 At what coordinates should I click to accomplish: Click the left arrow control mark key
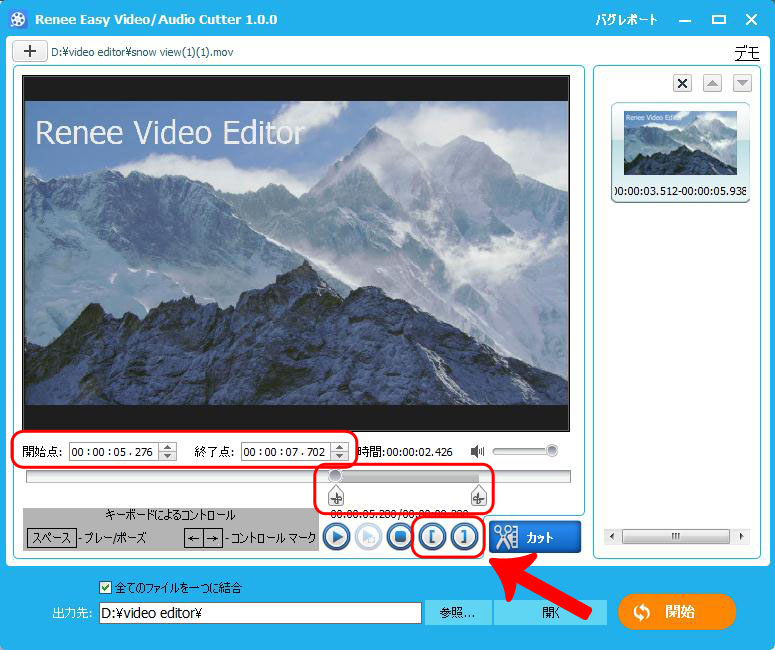tap(193, 538)
